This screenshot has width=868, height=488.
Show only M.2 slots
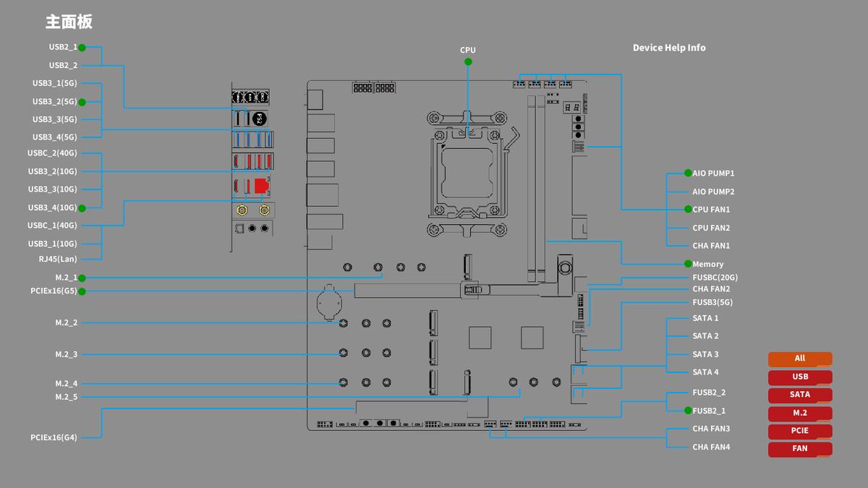[x=800, y=413]
